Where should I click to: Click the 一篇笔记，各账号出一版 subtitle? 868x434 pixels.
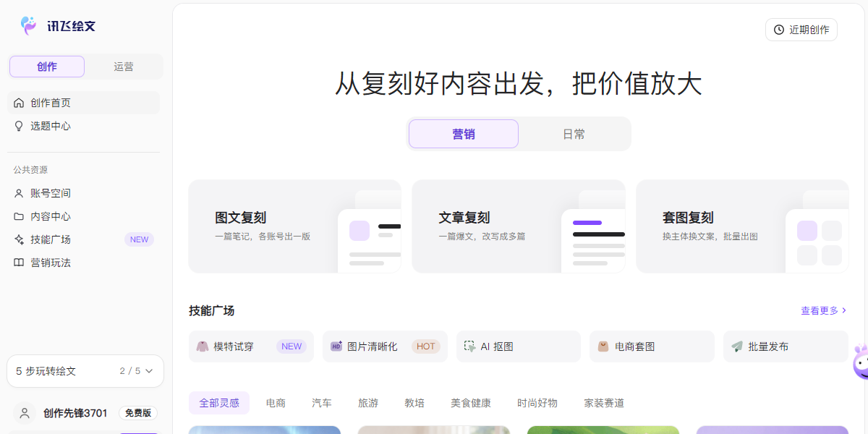coord(263,237)
